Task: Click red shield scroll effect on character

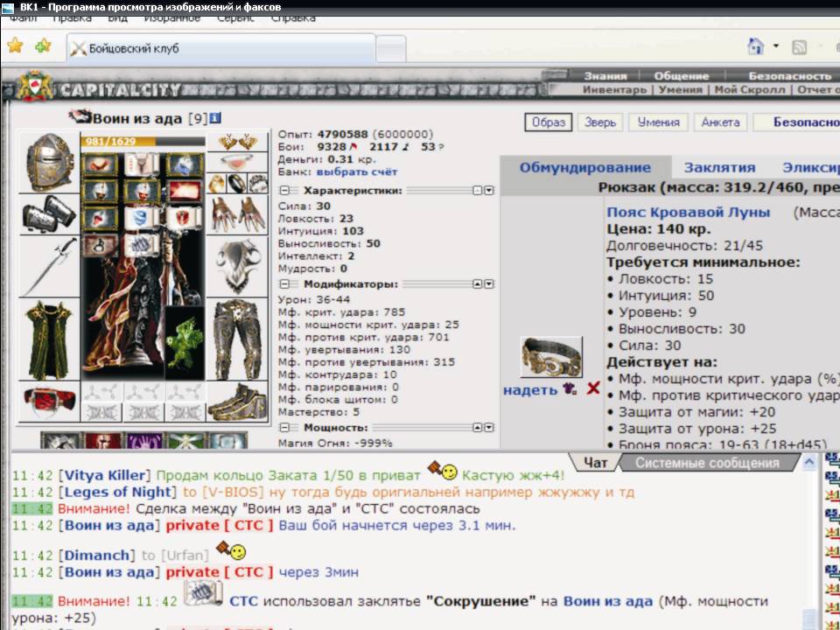Action: pos(184,218)
